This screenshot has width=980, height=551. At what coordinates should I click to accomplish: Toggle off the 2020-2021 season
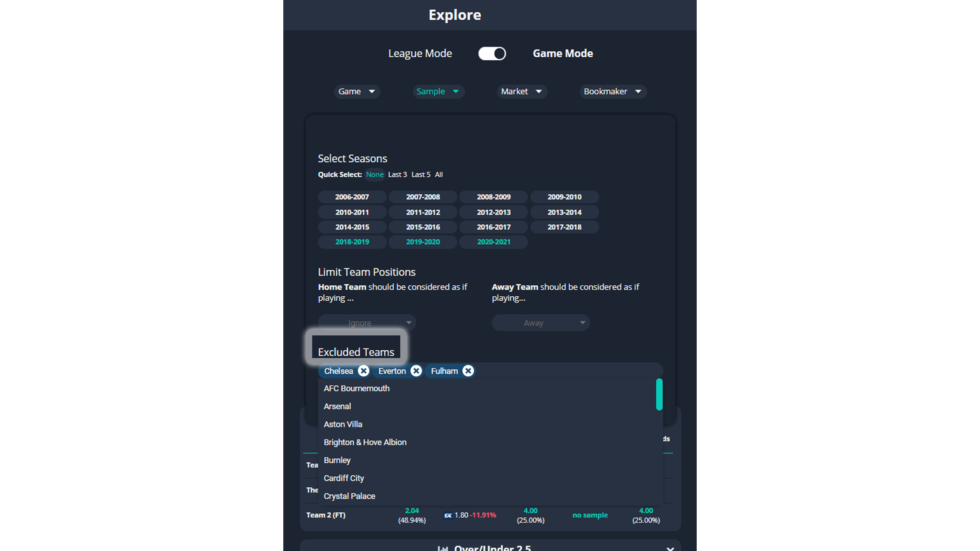point(493,242)
